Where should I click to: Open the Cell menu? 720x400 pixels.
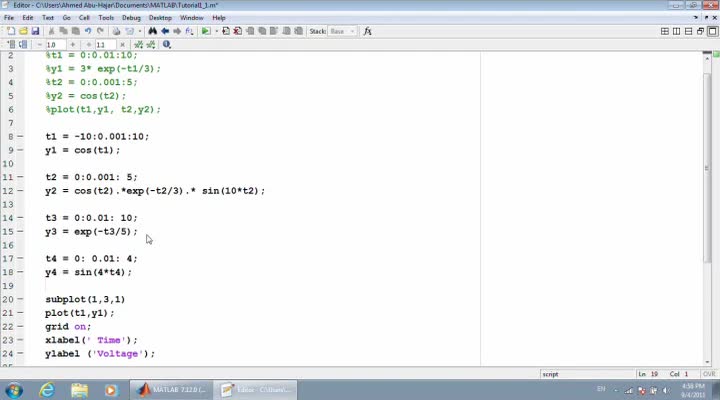[84, 18]
